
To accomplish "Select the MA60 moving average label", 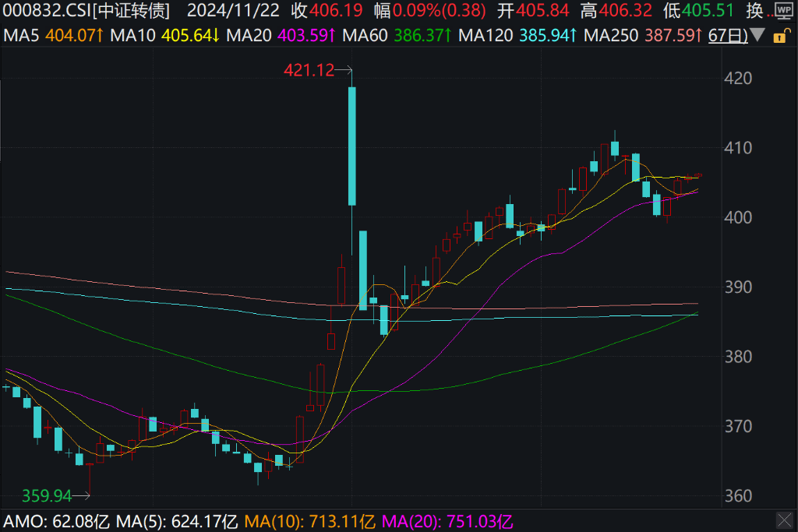I will (365, 36).
